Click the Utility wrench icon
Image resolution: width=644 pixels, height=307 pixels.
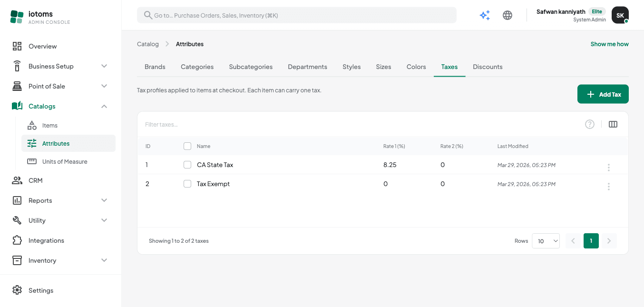tap(17, 220)
